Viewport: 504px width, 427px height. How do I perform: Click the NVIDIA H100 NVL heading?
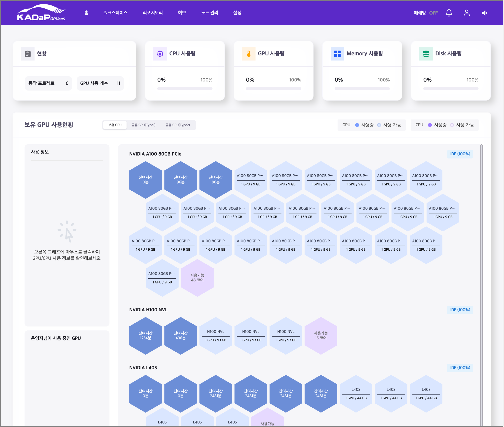148,310
